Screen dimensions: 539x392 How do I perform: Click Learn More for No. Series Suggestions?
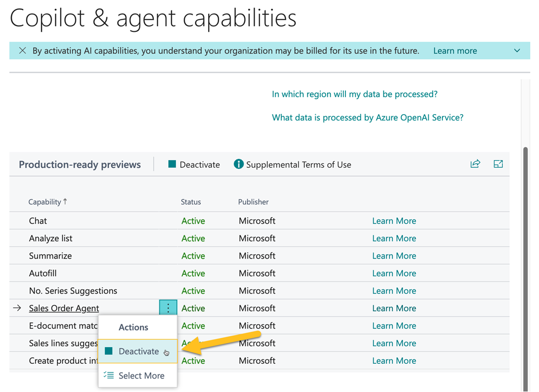tap(394, 290)
